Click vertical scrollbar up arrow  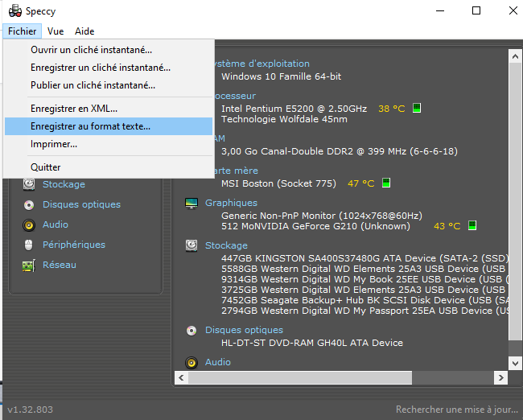coord(515,56)
